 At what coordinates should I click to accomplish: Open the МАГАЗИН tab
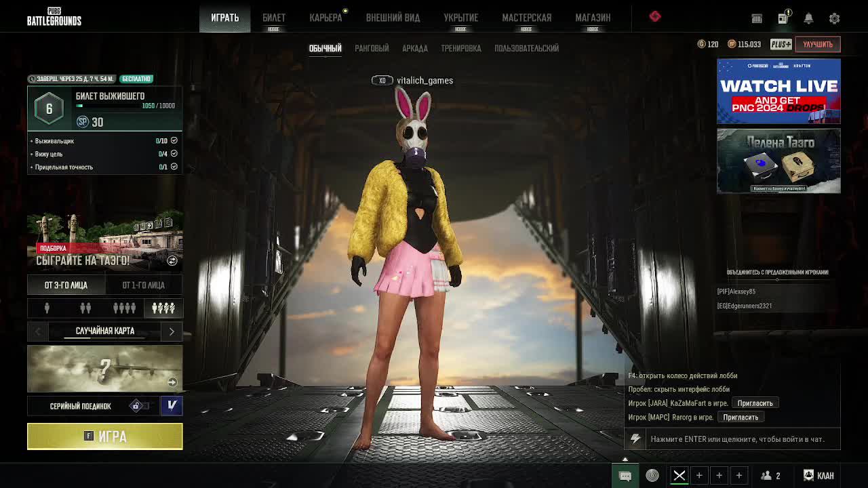pyautogui.click(x=593, y=18)
